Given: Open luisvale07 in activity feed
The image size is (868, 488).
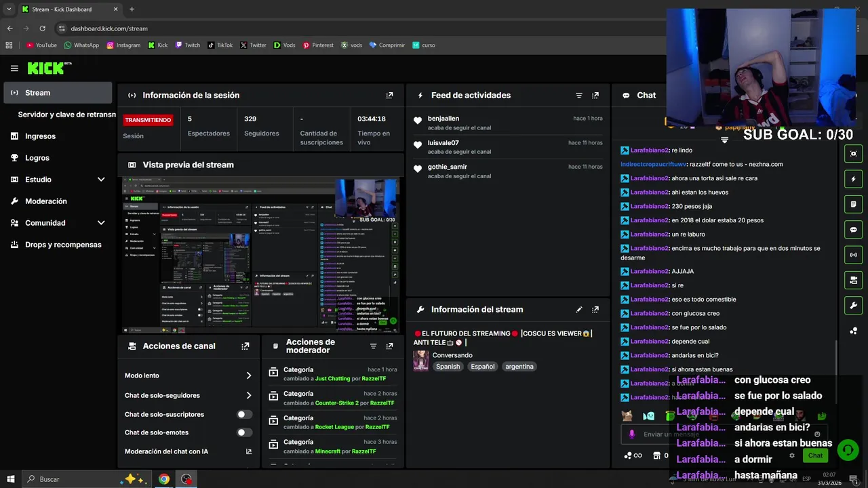Looking at the screenshot, I should (443, 143).
